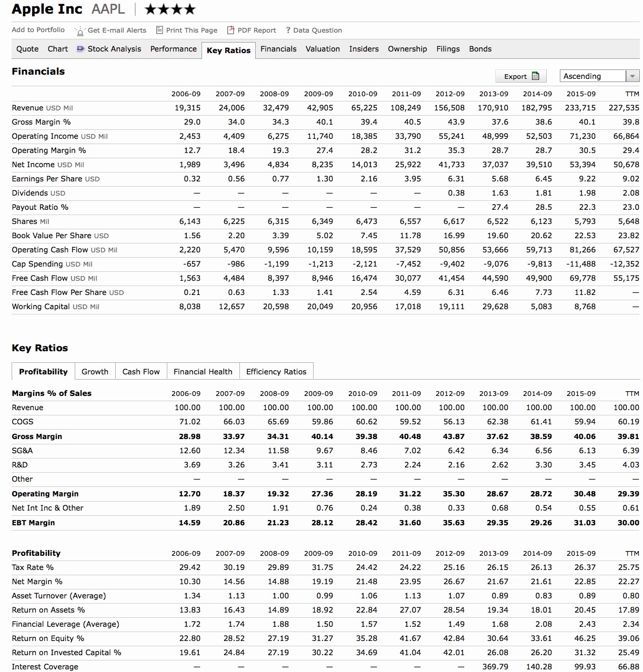Click the TTM revenue value 227,535
Image resolution: width=643 pixels, height=672 pixels.
tap(624, 108)
